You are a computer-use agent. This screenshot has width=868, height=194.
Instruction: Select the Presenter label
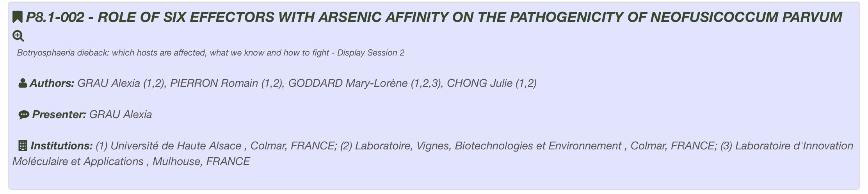(59, 115)
